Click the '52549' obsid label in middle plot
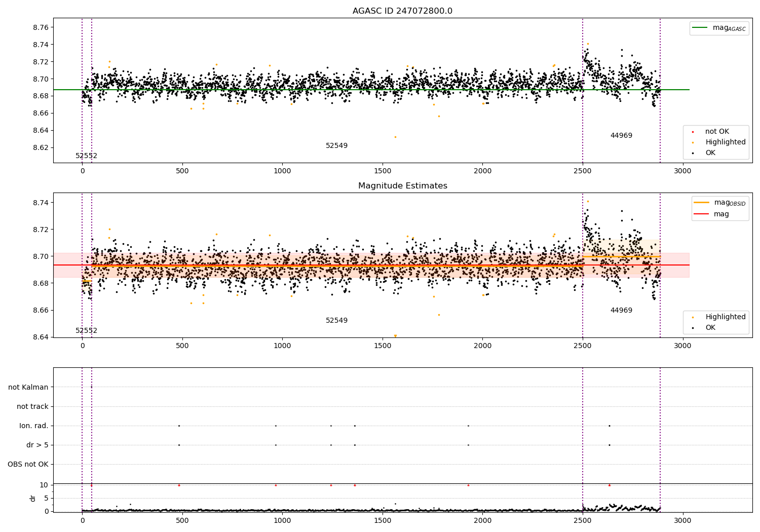Screen dimensions: 760x532 [x=337, y=321]
